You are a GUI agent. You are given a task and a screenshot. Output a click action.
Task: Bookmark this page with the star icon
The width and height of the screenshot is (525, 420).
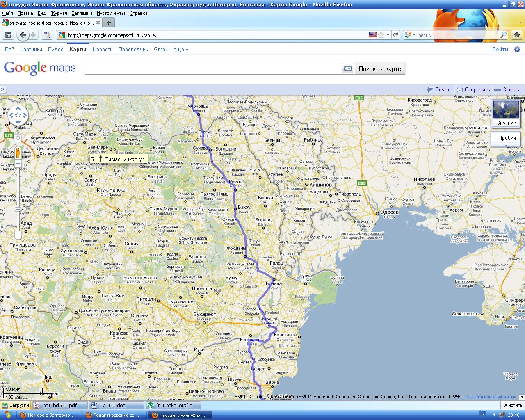[x=381, y=35]
